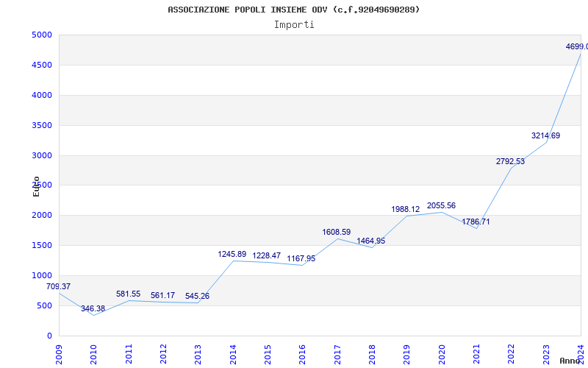Select the 1988.12 data label
Screen dimensions: 588x368
[x=406, y=210]
